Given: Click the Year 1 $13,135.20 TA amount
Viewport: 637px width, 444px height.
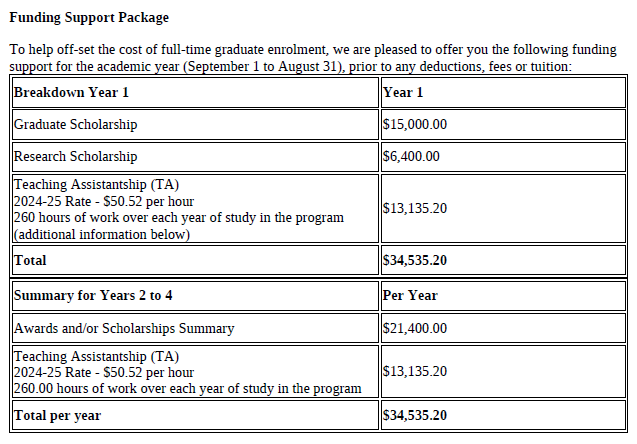Looking at the screenshot, I should click(x=414, y=208).
